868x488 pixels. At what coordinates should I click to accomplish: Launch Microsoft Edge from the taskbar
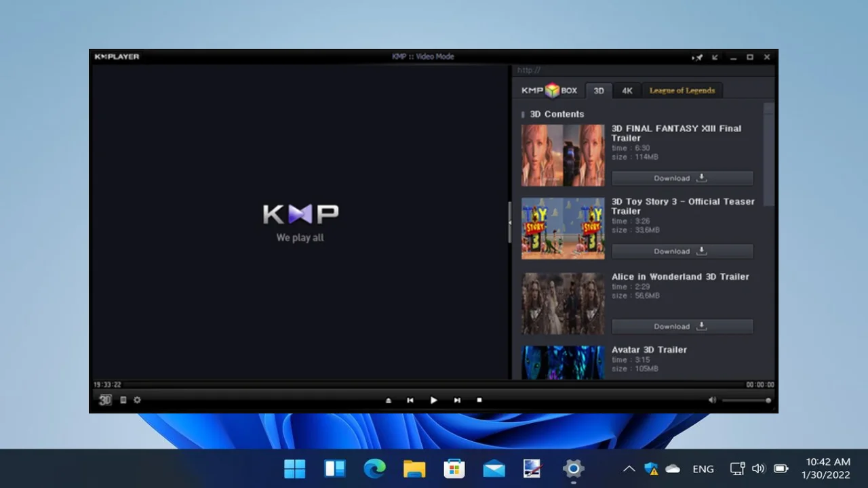tap(374, 468)
